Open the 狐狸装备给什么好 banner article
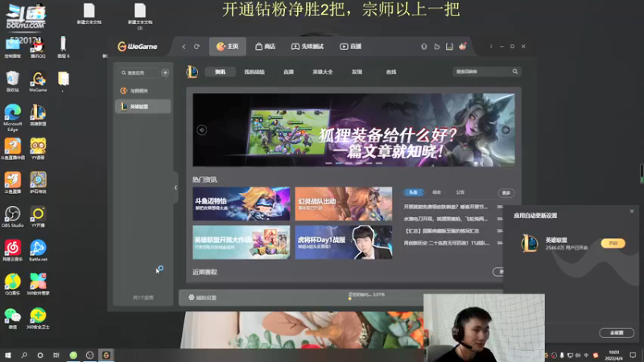The image size is (644, 362). point(353,130)
